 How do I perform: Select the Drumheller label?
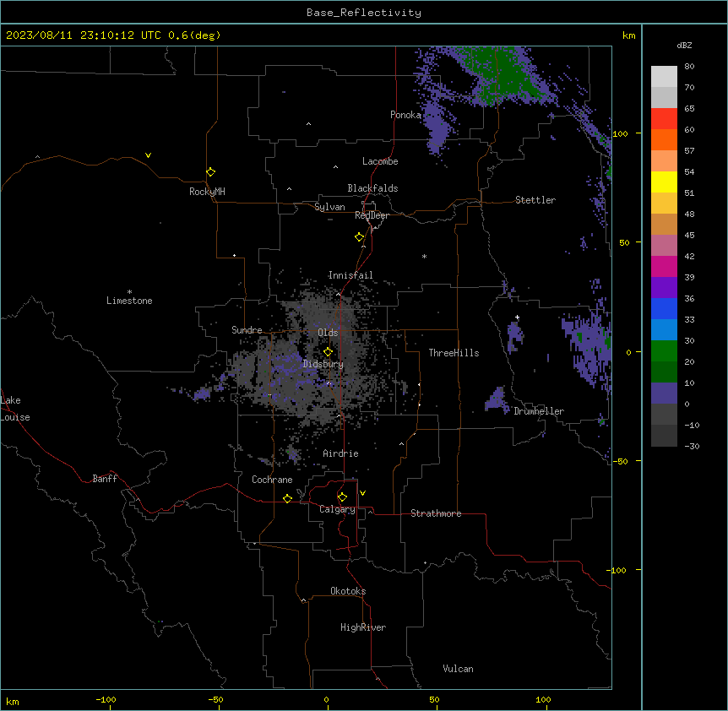(539, 411)
